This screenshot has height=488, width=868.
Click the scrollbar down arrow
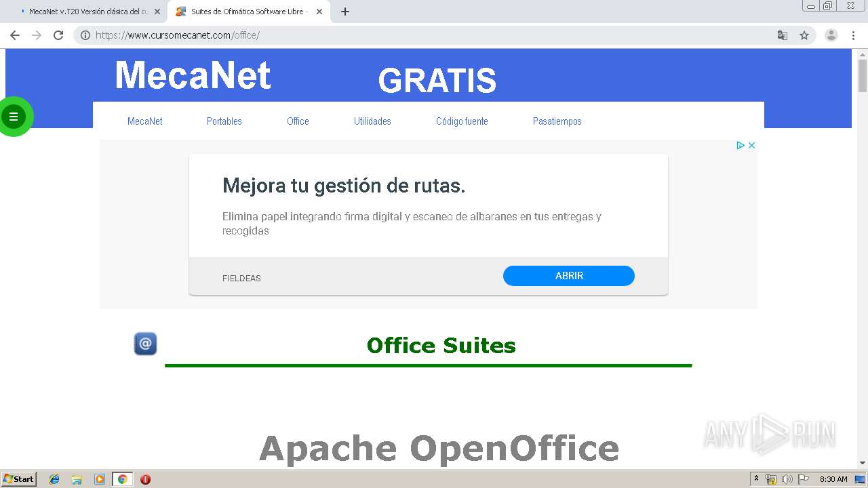(863, 463)
